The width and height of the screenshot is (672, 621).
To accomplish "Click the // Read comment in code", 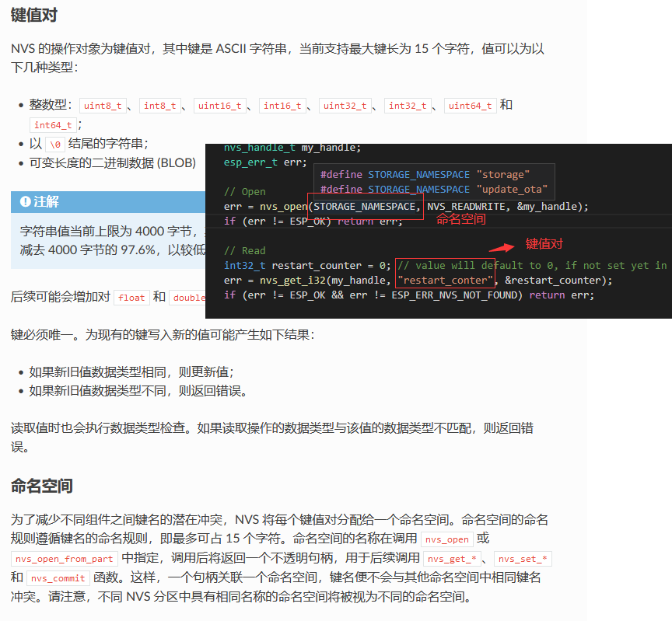I will click(x=245, y=250).
